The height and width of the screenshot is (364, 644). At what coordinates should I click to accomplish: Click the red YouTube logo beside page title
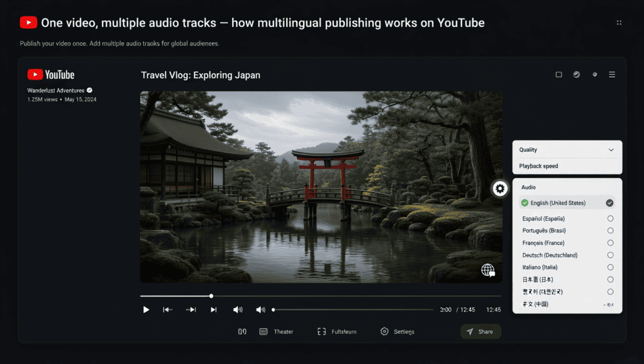(28, 23)
